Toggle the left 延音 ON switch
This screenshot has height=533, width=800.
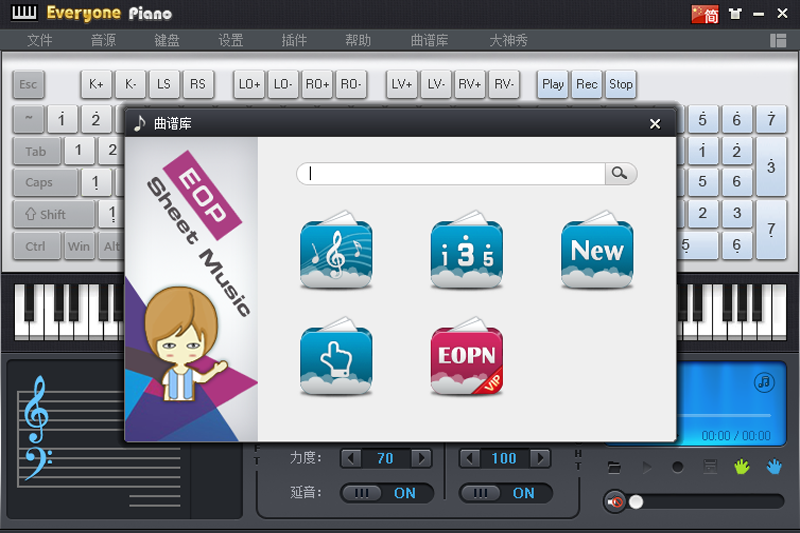tap(387, 493)
